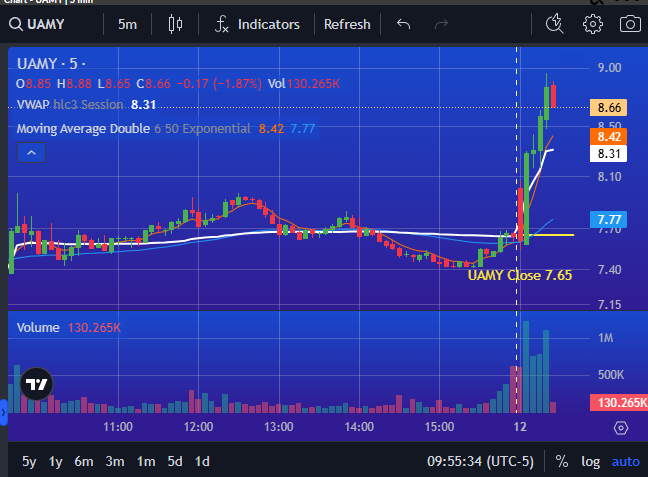Take a chart snapshot with camera
This screenshot has width=648, height=477.
point(630,24)
